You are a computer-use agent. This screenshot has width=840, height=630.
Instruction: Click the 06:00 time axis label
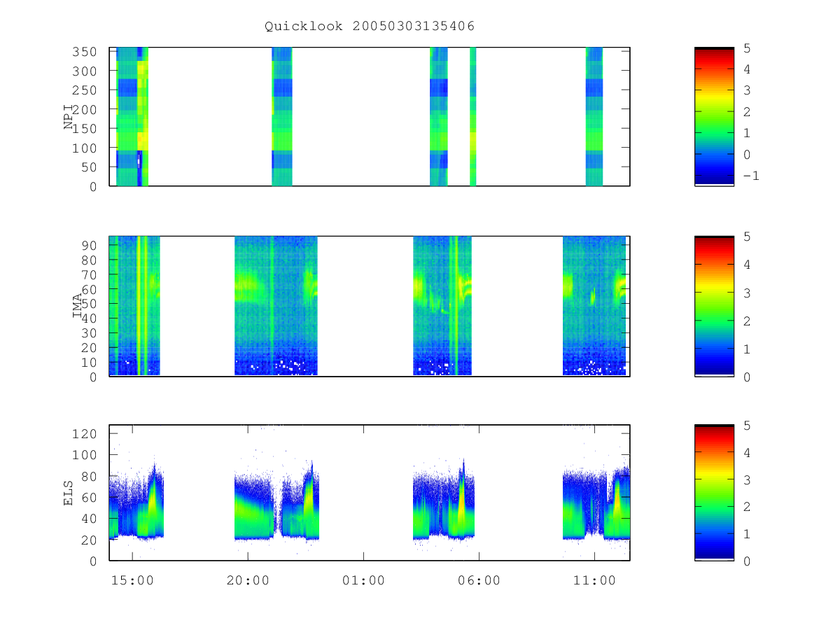coord(479,580)
